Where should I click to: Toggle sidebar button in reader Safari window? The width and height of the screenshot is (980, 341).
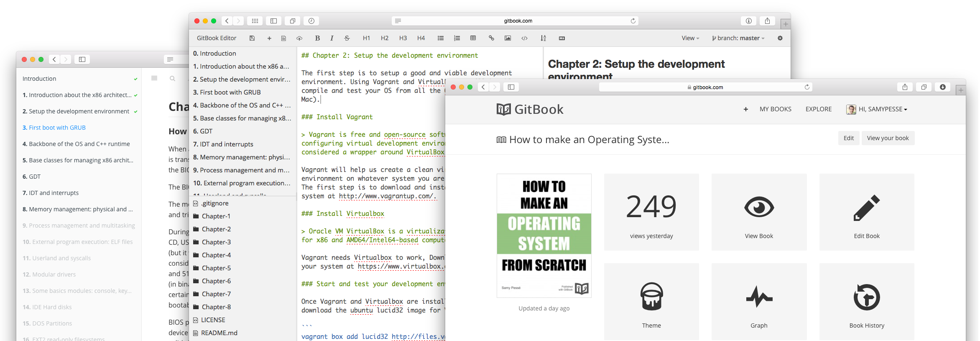tap(82, 59)
